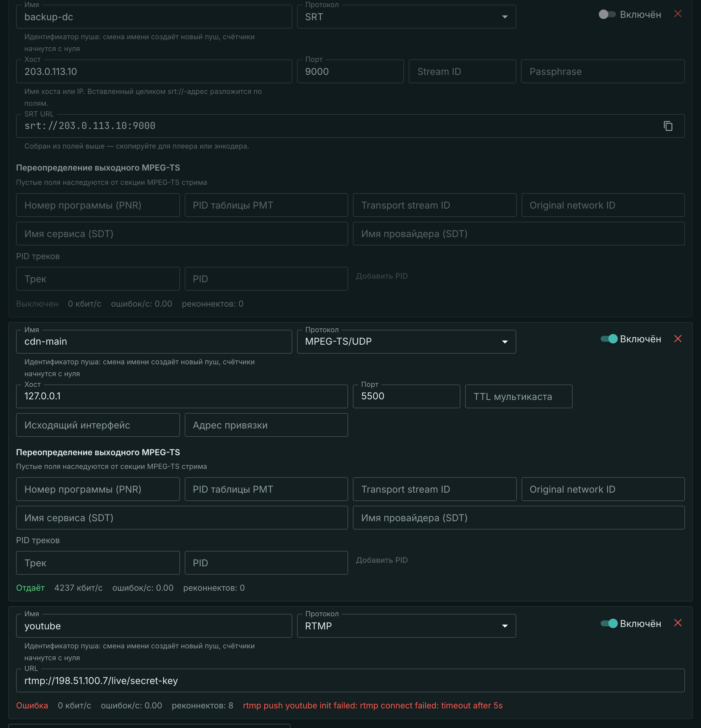Turn off the youtube push toggle
This screenshot has height=728, width=701.
(x=609, y=623)
